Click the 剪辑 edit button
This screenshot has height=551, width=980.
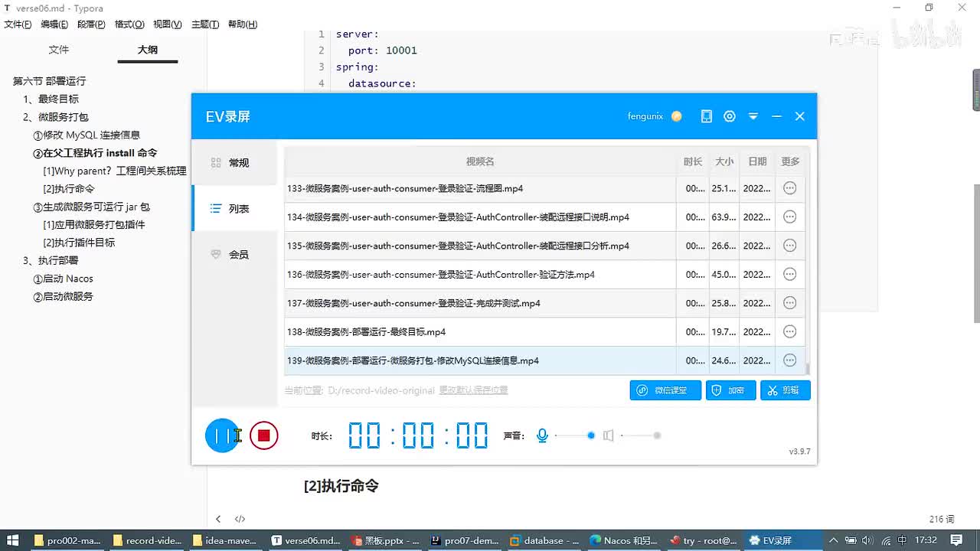[x=786, y=390]
